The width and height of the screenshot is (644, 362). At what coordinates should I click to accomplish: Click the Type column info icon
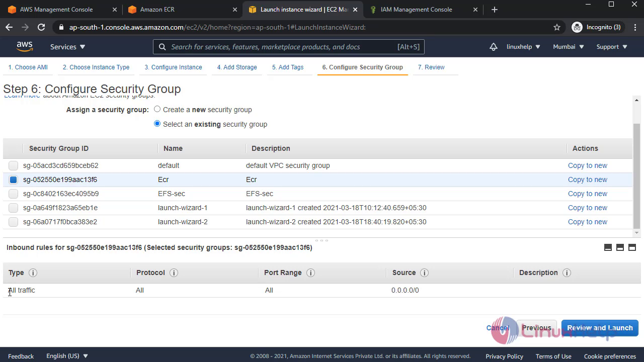click(x=33, y=273)
